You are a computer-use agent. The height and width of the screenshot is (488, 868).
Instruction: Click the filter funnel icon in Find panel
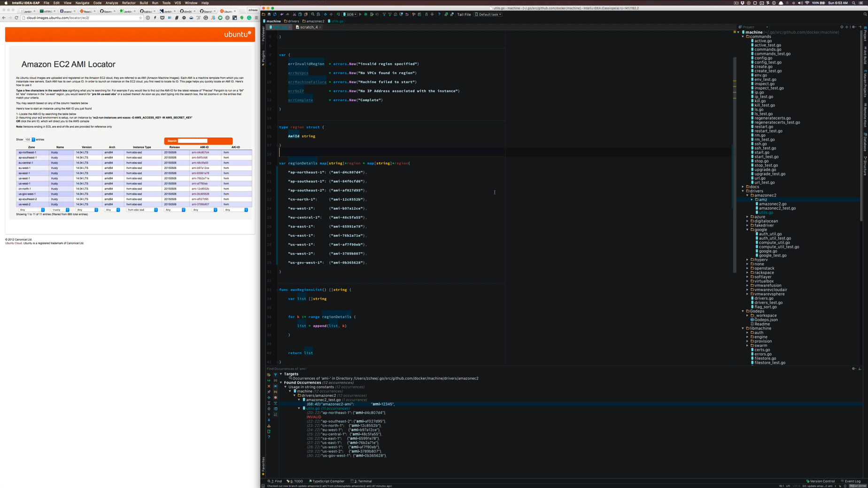275,375
